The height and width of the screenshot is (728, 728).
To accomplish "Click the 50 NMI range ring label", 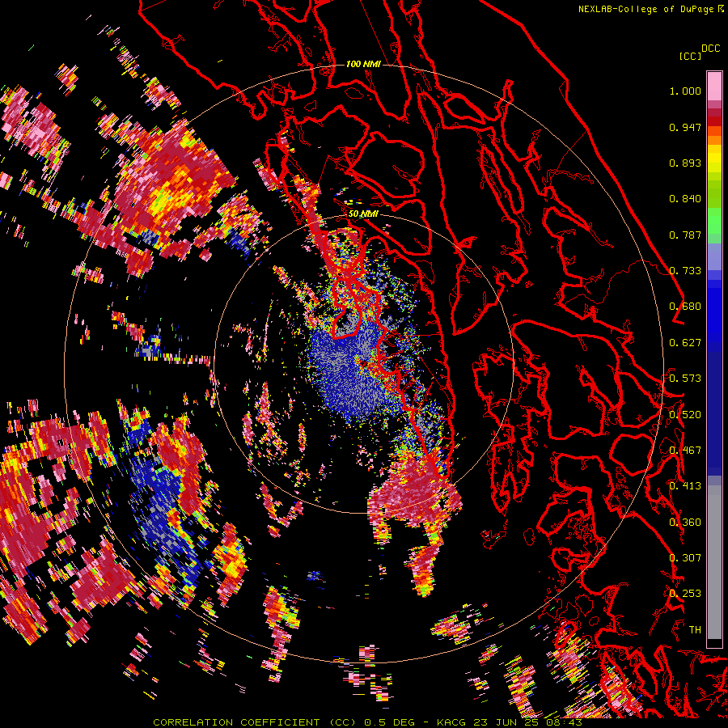I will 363,214.
